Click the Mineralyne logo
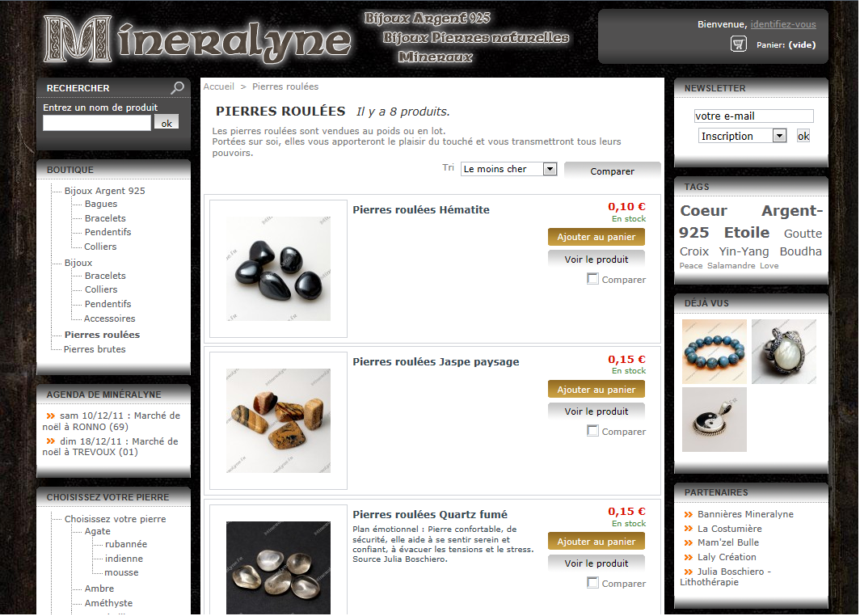The width and height of the screenshot is (860, 616). point(197,38)
